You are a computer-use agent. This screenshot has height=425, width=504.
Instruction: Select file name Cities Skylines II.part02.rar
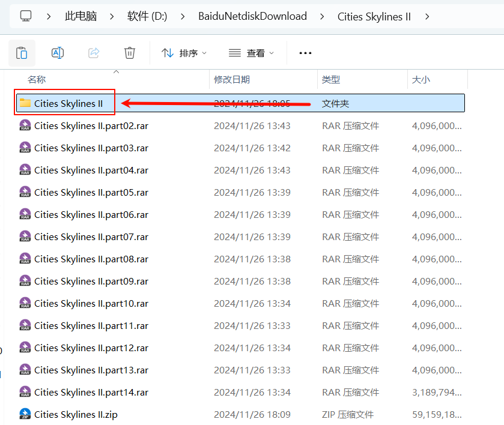point(91,125)
